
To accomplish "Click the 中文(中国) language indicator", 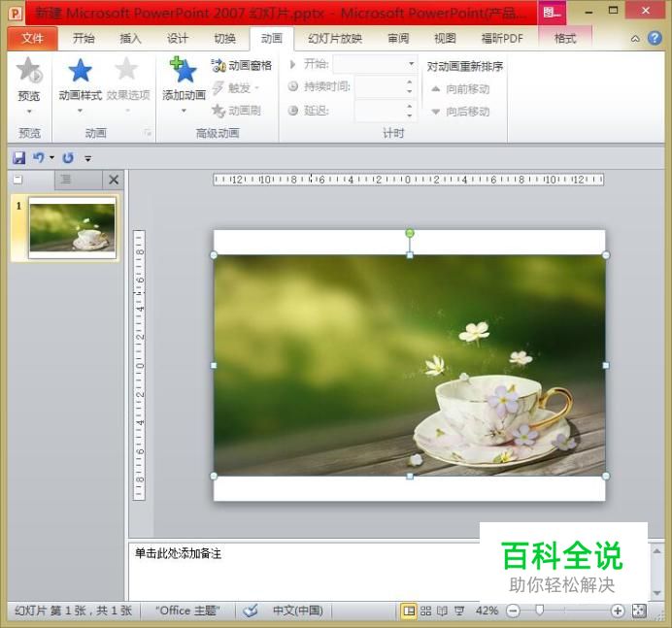I will click(x=298, y=610).
